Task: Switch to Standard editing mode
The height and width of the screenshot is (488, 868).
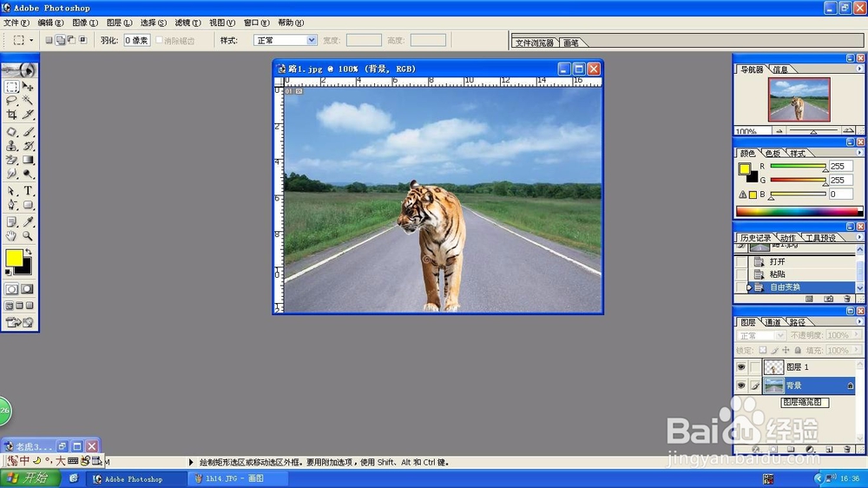Action: [x=11, y=289]
